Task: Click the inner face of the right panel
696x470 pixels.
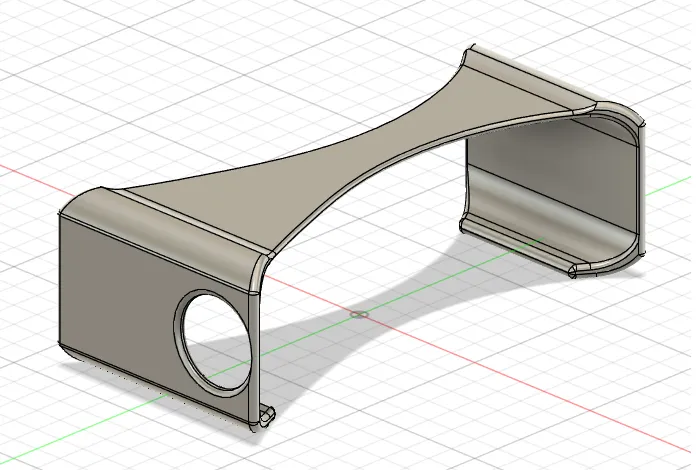Action: pyautogui.click(x=550, y=186)
